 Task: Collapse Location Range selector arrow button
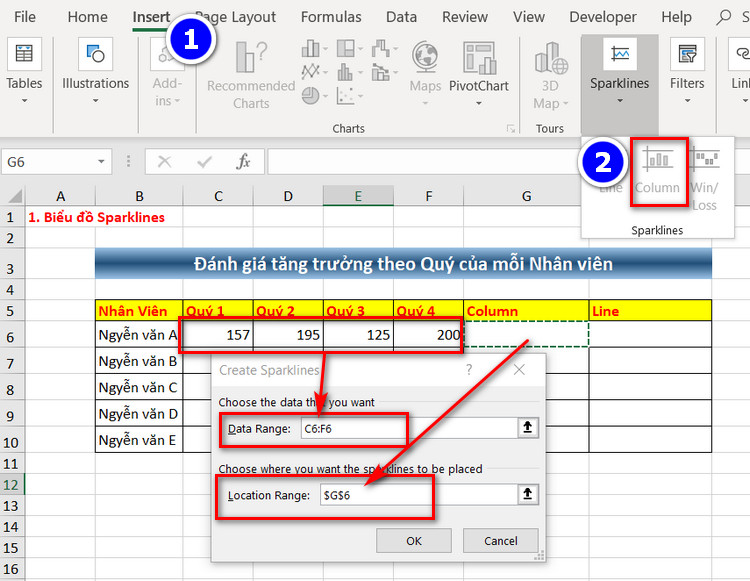click(528, 494)
